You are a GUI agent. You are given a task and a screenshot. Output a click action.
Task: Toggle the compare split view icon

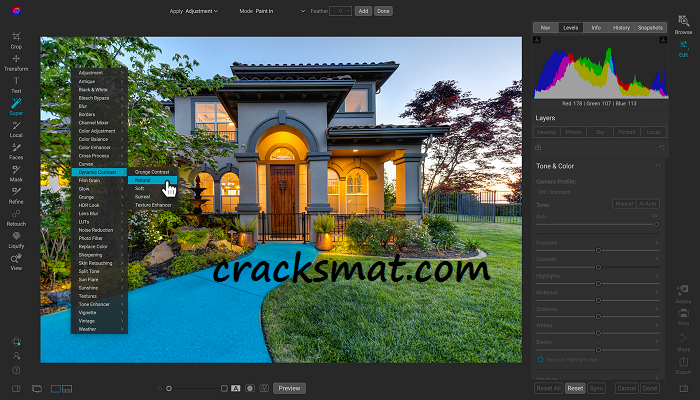[264, 388]
